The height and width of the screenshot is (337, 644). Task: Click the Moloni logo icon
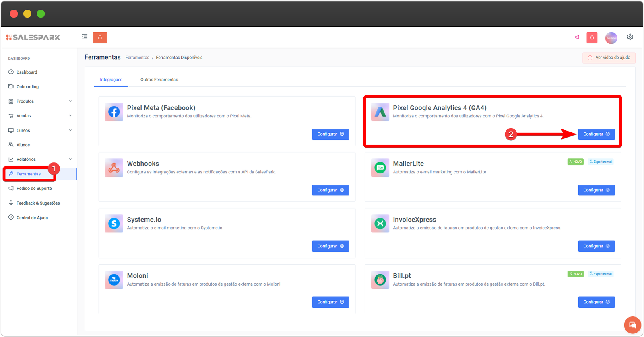[x=114, y=279]
